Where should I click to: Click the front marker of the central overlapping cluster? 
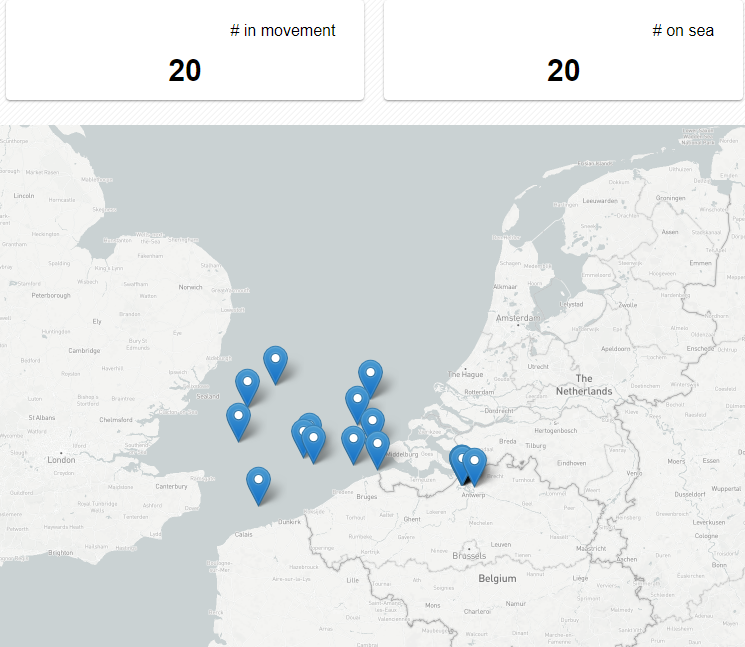pyautogui.click(x=314, y=441)
